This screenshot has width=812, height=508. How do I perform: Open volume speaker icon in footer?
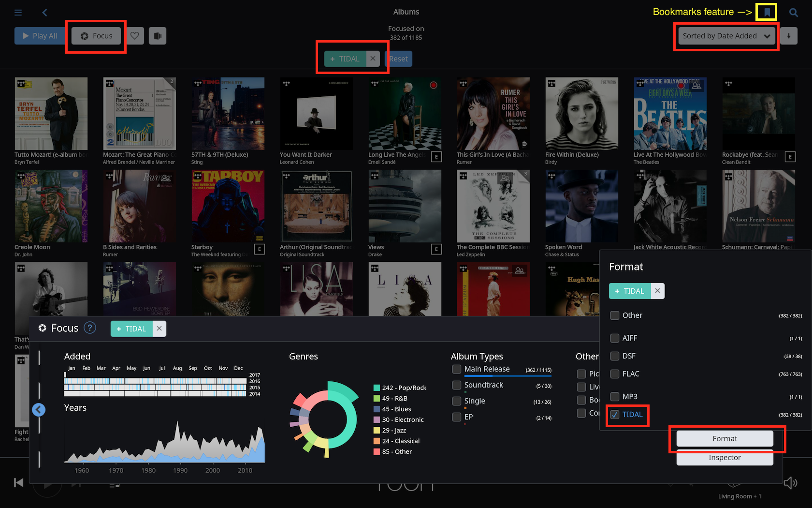click(x=791, y=482)
